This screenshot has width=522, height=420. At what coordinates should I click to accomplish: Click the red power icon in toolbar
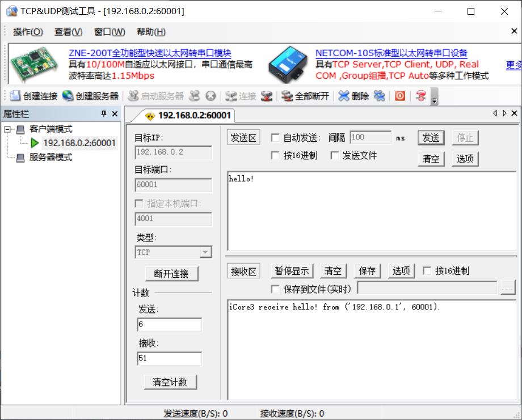pos(400,96)
